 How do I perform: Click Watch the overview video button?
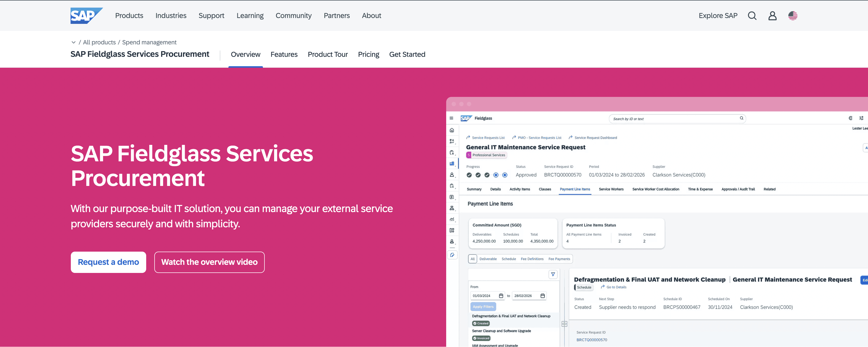coord(209,262)
